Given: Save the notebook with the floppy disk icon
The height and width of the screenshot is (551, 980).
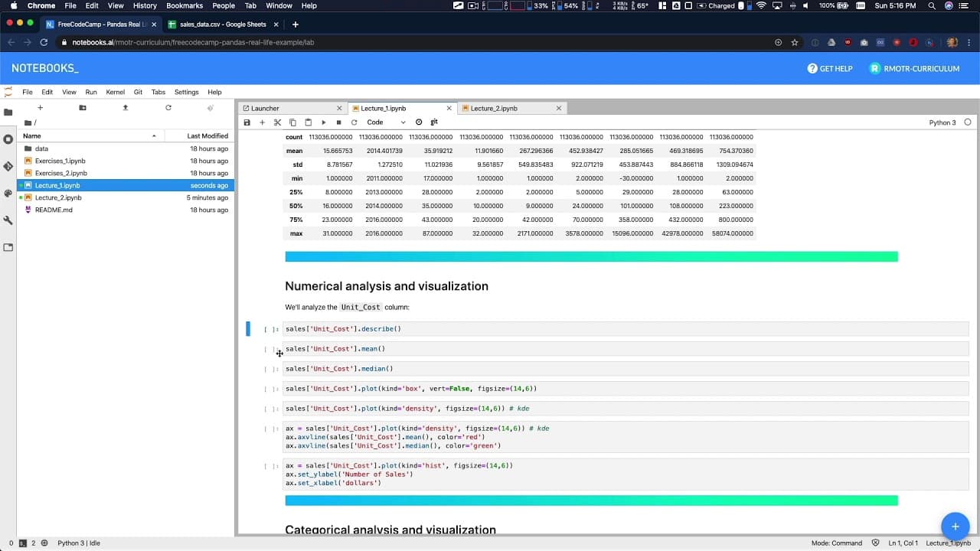Looking at the screenshot, I should (x=247, y=122).
